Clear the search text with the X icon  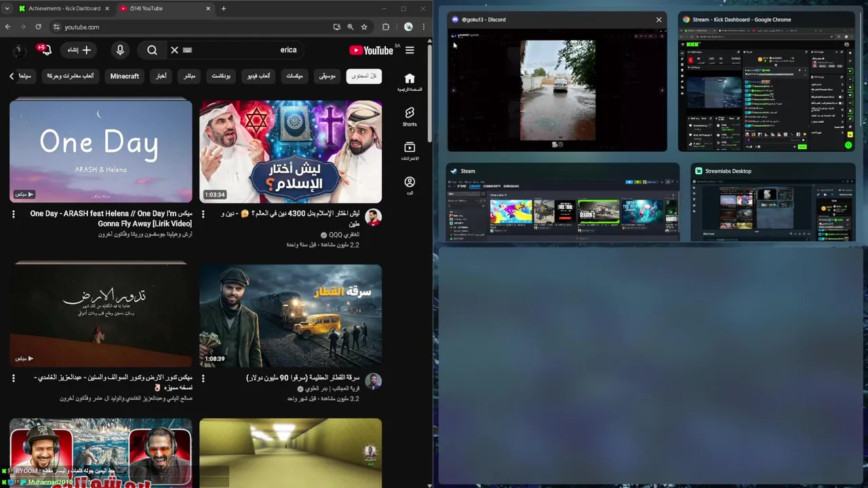pos(174,50)
